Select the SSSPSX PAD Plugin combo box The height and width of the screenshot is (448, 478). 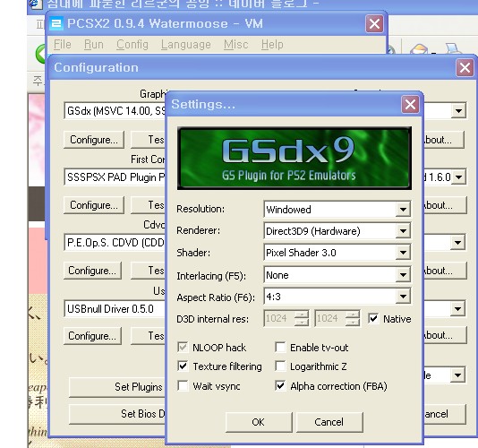click(115, 177)
